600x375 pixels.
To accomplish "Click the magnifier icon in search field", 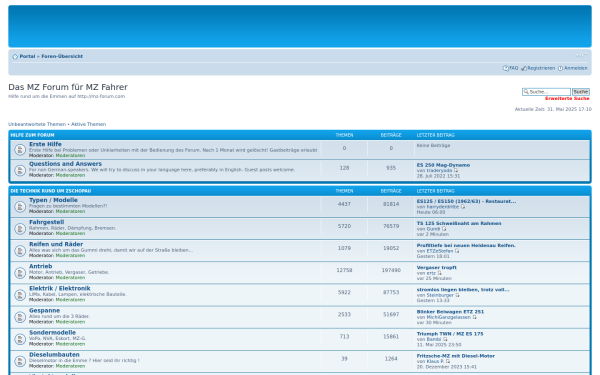I will click(x=526, y=92).
